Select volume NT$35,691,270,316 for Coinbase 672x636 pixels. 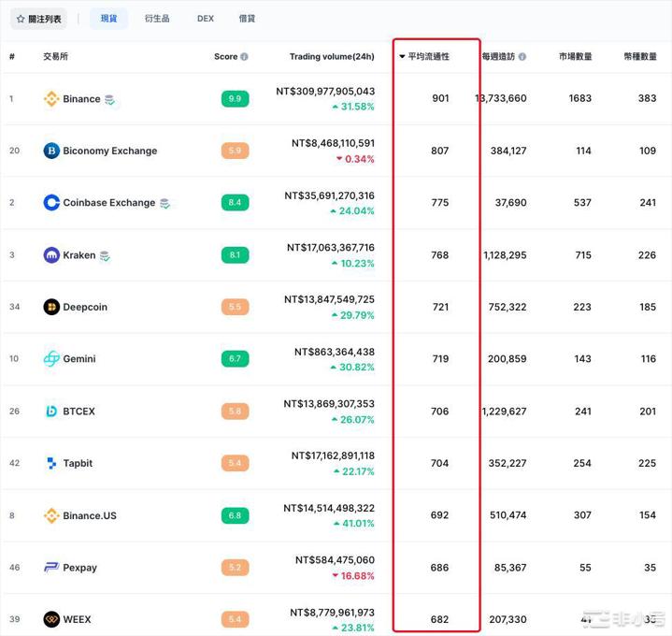(x=329, y=195)
